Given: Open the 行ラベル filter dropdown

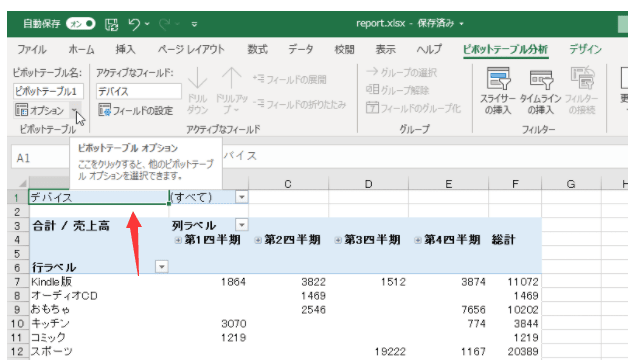Looking at the screenshot, I should 161,267.
